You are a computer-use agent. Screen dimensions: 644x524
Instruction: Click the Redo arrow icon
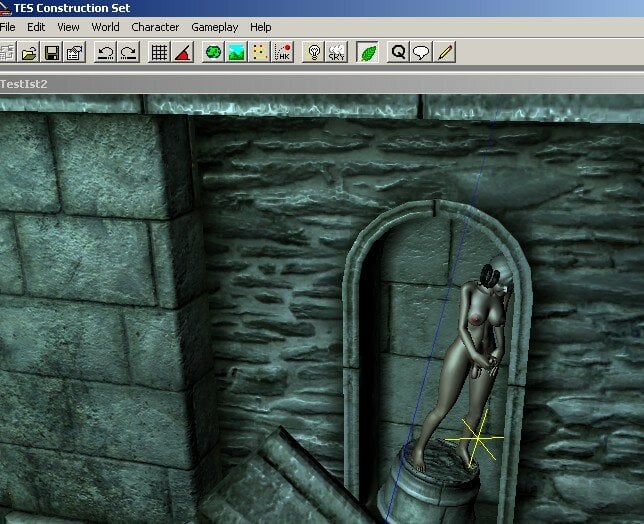129,52
